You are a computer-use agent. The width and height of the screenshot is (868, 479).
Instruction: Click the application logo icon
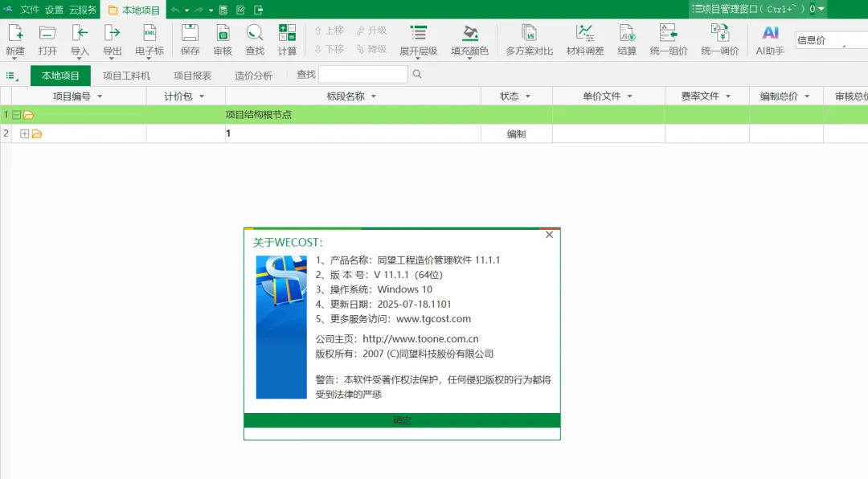click(8, 10)
